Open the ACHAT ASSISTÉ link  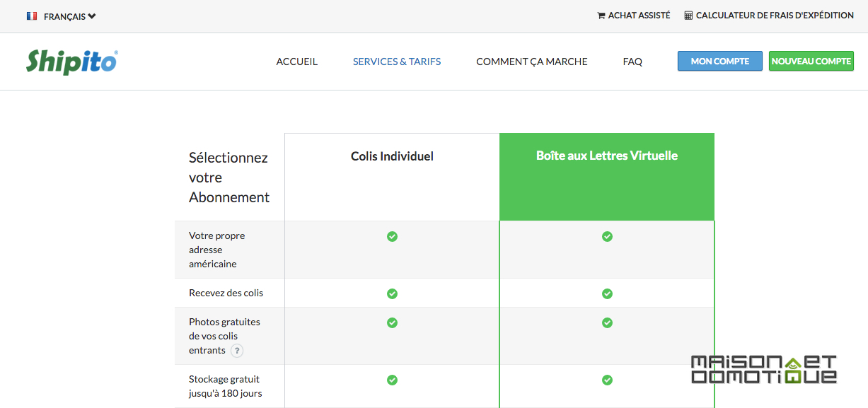(640, 16)
